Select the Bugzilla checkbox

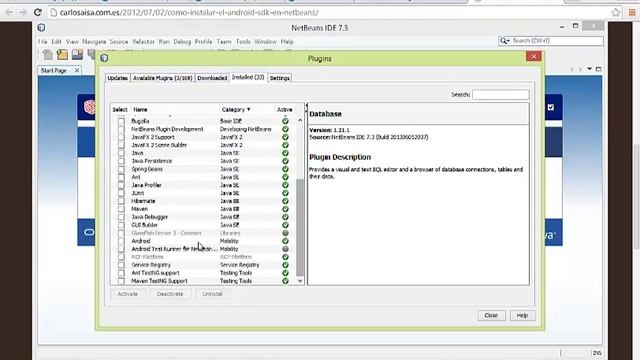pyautogui.click(x=121, y=121)
